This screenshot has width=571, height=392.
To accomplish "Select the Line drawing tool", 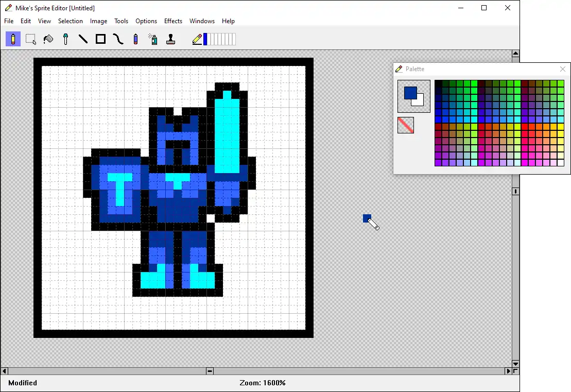I will [83, 39].
